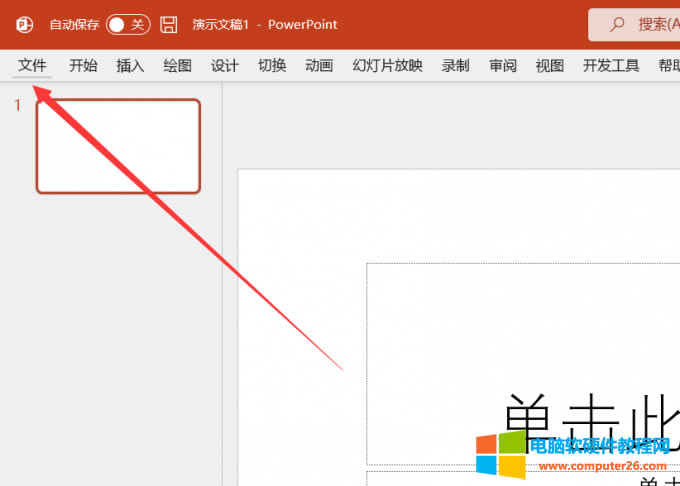Open the 幻灯片放映 slide show tab
Viewport: 680px width, 486px height.
click(387, 66)
